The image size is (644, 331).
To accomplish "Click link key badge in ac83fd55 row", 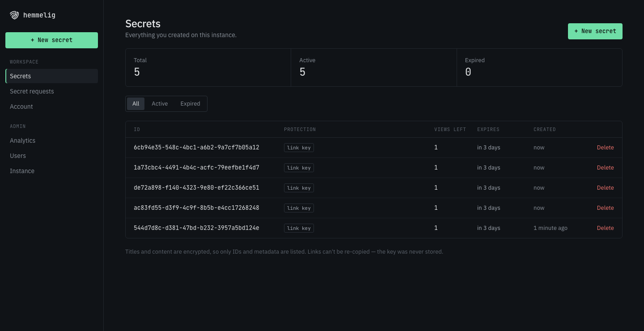I will pos(299,208).
